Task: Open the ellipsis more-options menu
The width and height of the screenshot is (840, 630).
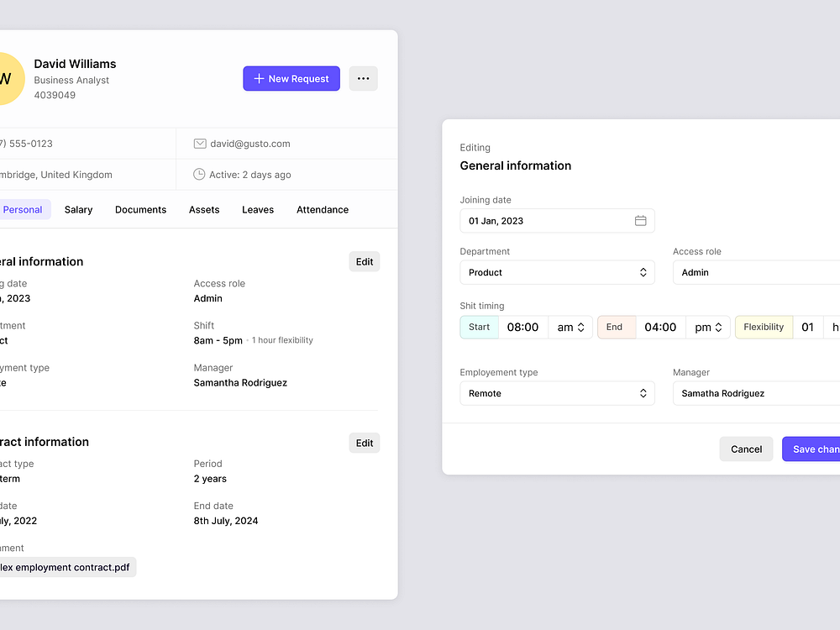Action: click(363, 78)
